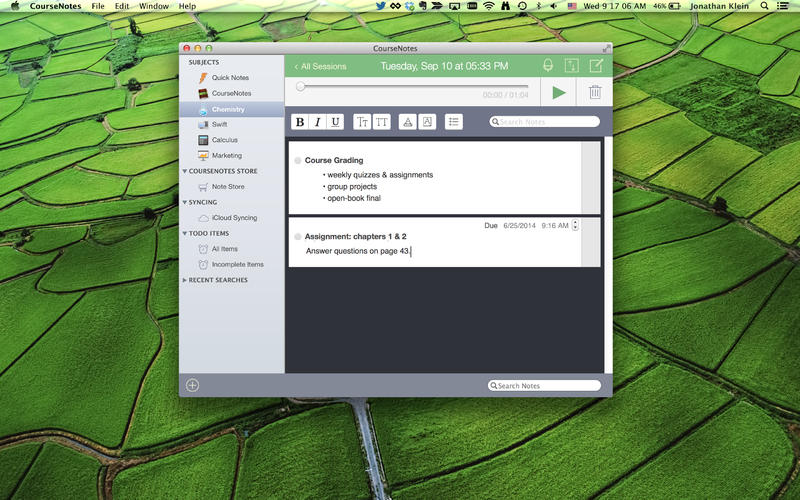This screenshot has width=800, height=500.
Task: Click the due time 9:16 AM
Action: click(x=555, y=226)
